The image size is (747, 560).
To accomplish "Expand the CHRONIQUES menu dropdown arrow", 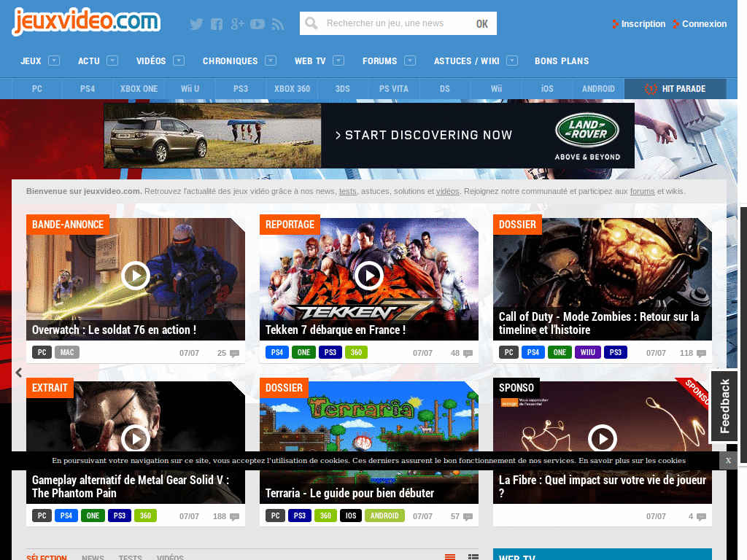I will click(x=271, y=61).
